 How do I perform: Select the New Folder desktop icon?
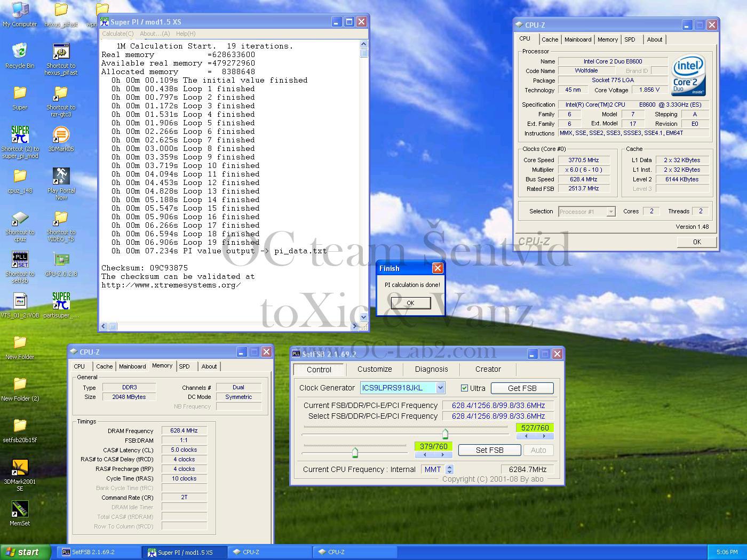click(20, 347)
